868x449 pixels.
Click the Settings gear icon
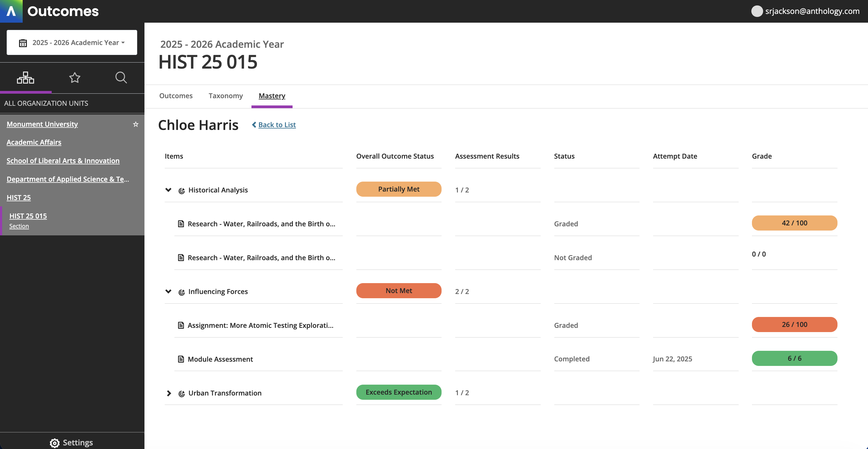click(54, 443)
